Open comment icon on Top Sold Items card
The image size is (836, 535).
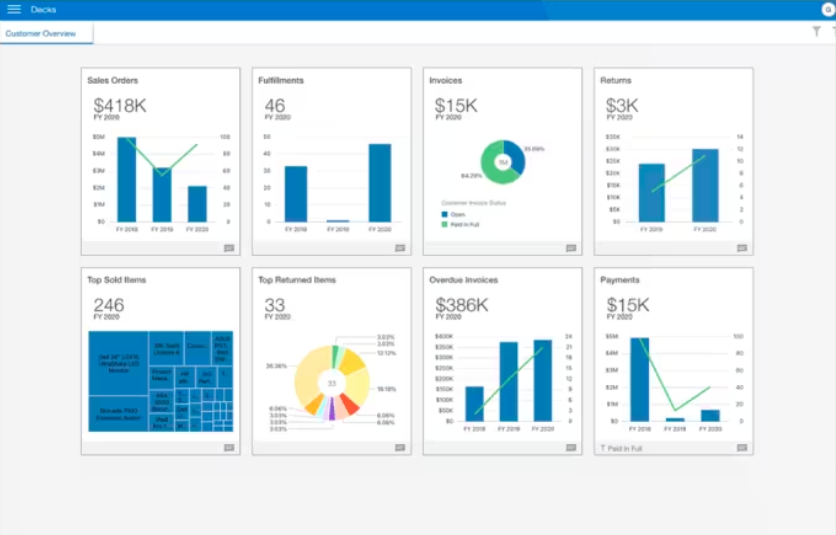tap(229, 448)
